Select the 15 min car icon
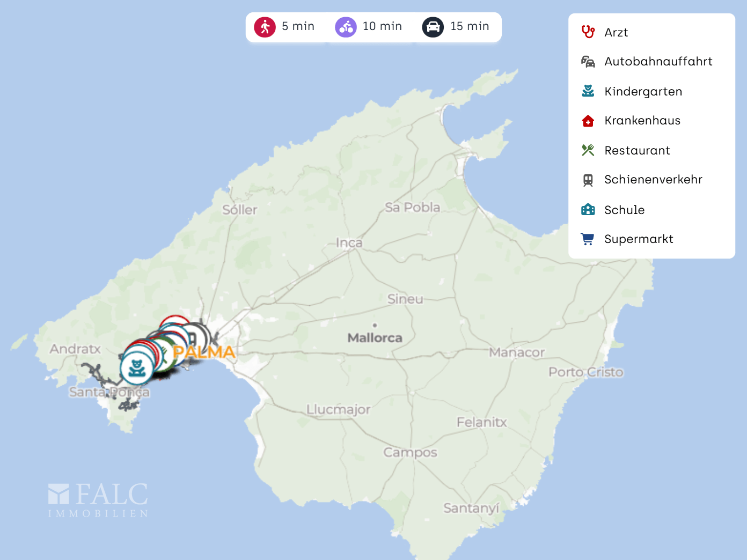 [433, 27]
